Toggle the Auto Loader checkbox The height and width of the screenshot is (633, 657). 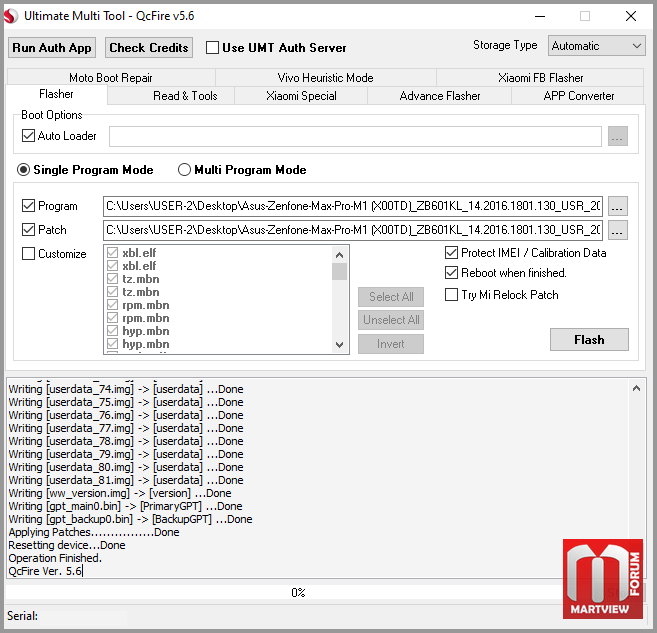28,136
